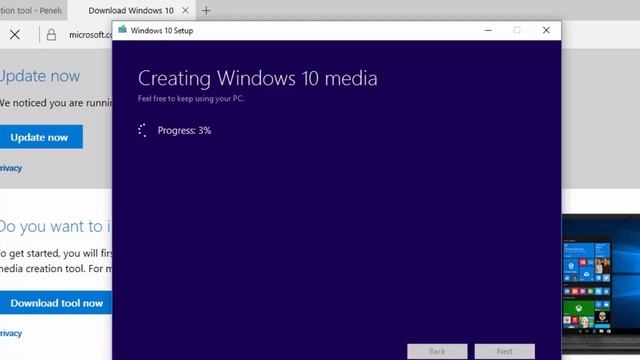Click the Download tool now button
The height and width of the screenshot is (360, 640).
56,303
